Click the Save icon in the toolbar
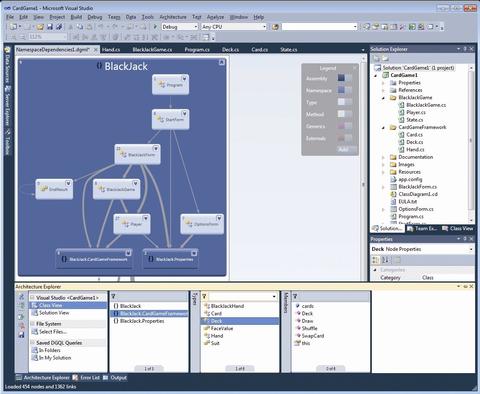Screen dimensions: 480x394 (x=50, y=27)
